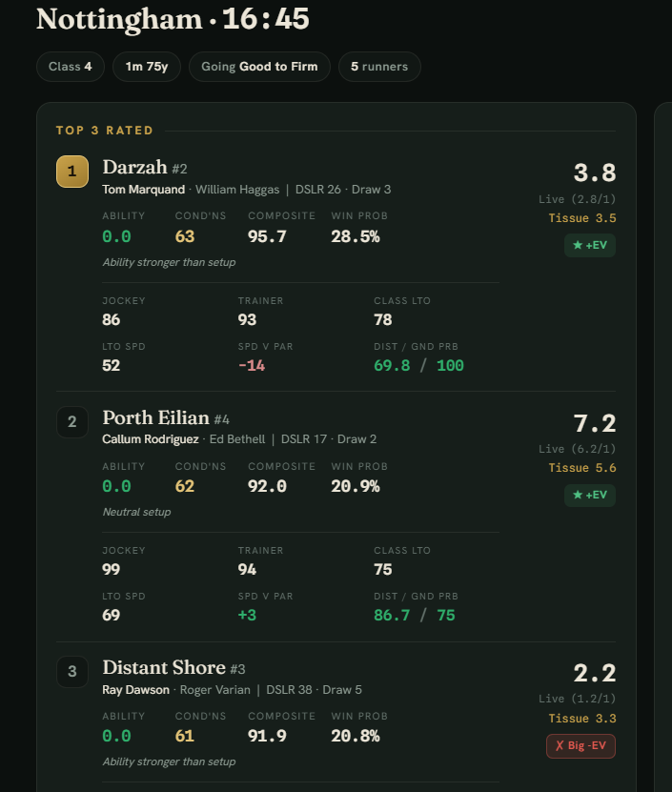
Task: Click Darzah's live odds 3.8
Action: (x=595, y=173)
